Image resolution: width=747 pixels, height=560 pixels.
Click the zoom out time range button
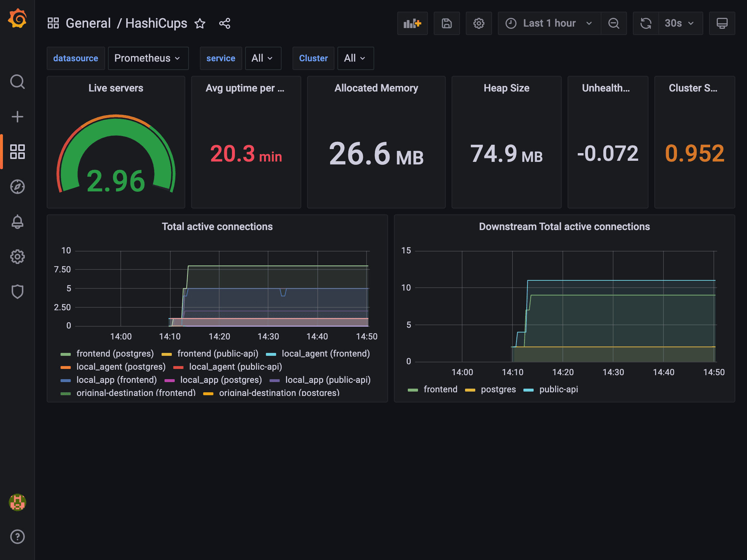click(614, 24)
